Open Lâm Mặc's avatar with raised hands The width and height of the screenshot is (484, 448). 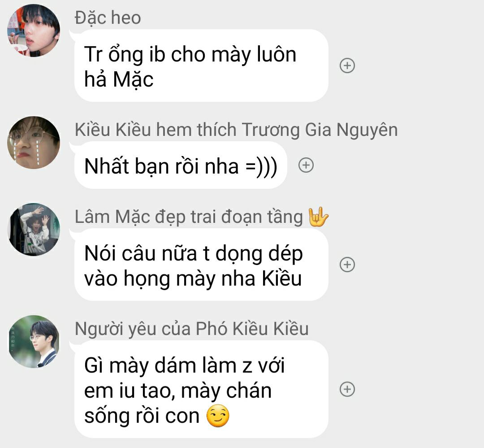[x=34, y=230]
